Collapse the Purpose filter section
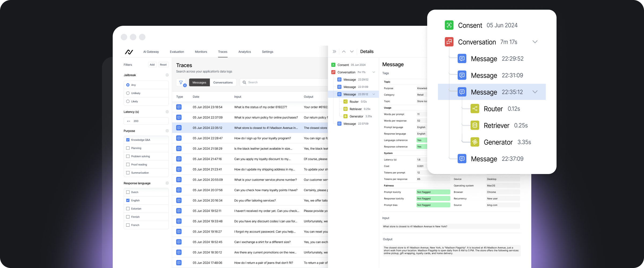The width and height of the screenshot is (644, 268). tap(167, 131)
